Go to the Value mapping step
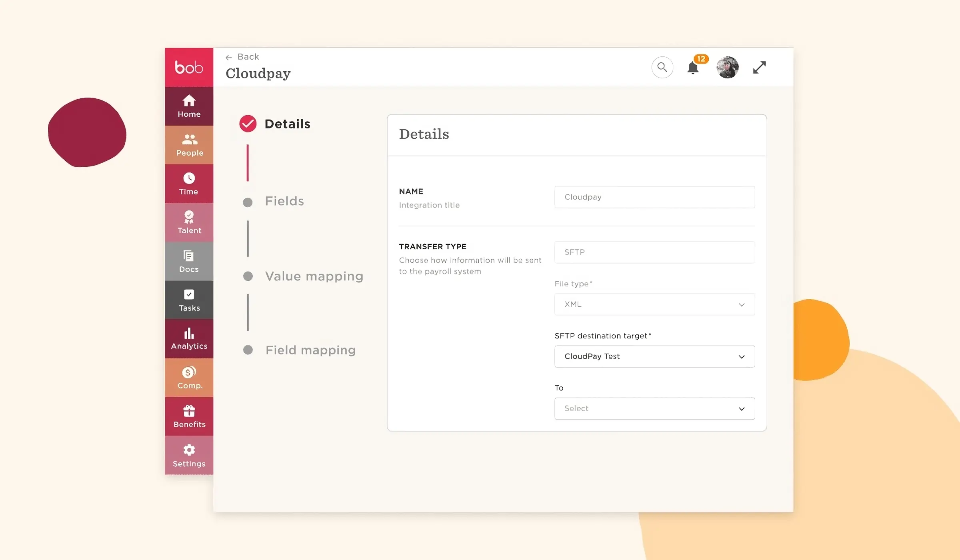The width and height of the screenshot is (960, 560). pyautogui.click(x=303, y=276)
